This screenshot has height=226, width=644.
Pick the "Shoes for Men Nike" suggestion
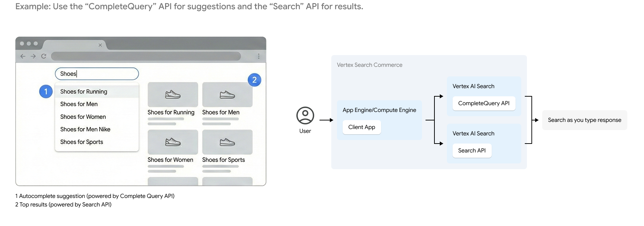[85, 129]
